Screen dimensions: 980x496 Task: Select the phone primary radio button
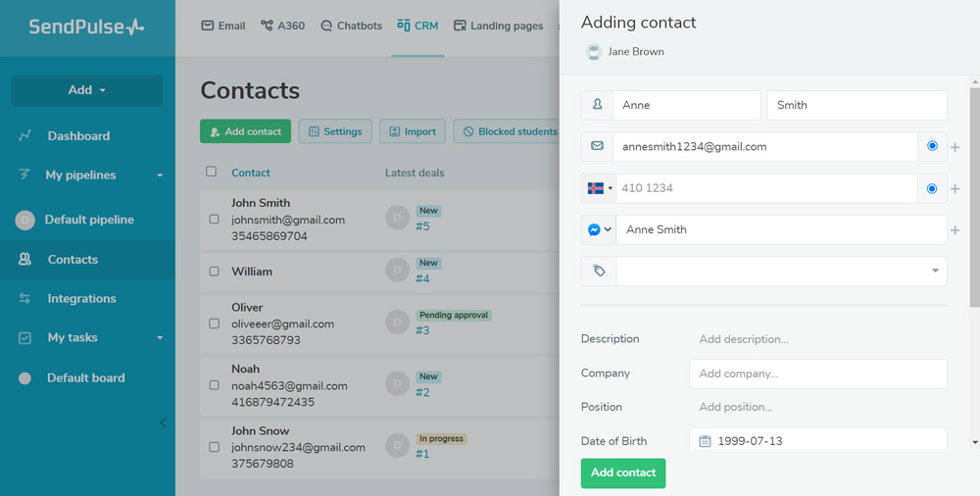click(x=932, y=188)
